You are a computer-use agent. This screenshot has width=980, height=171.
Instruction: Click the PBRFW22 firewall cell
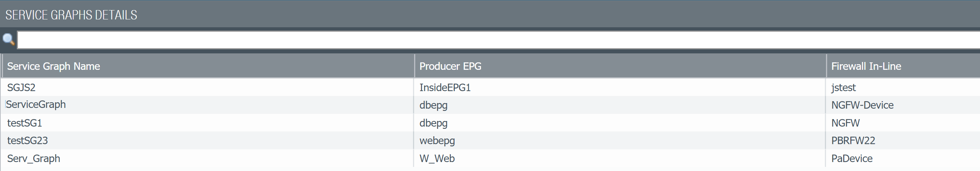[853, 141]
